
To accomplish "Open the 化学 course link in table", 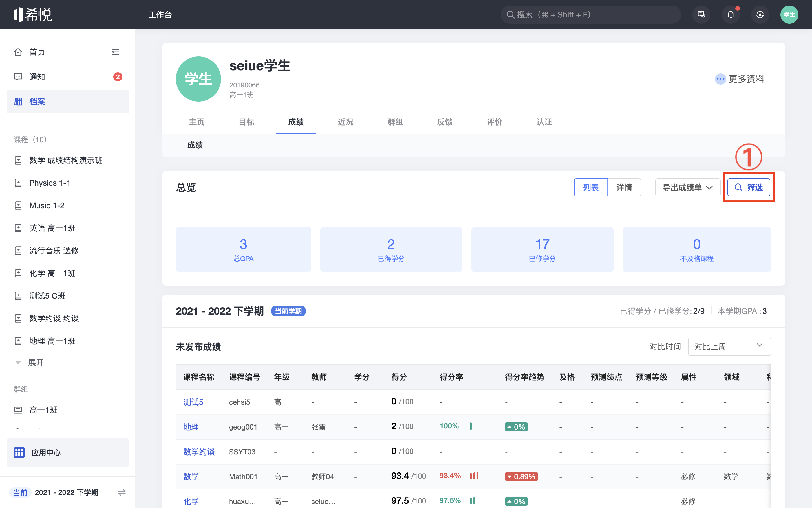I will (x=191, y=502).
